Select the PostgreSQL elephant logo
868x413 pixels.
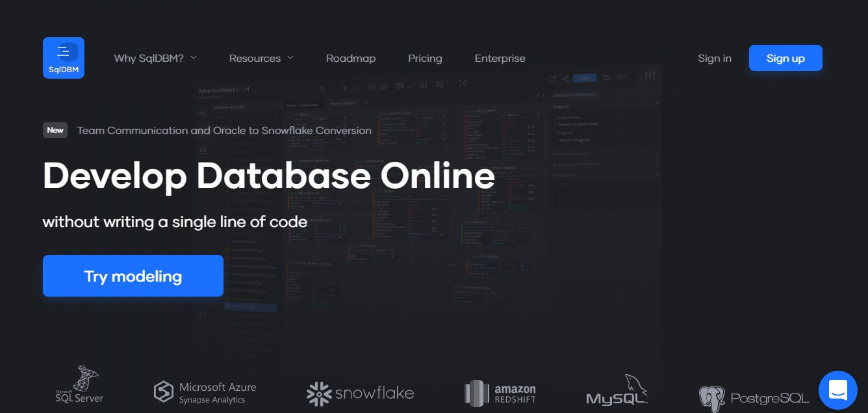pos(754,398)
